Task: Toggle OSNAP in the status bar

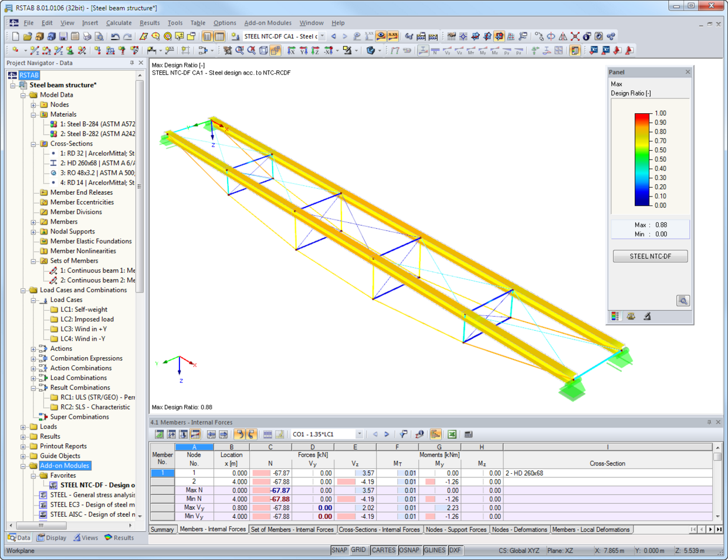Action: click(409, 550)
